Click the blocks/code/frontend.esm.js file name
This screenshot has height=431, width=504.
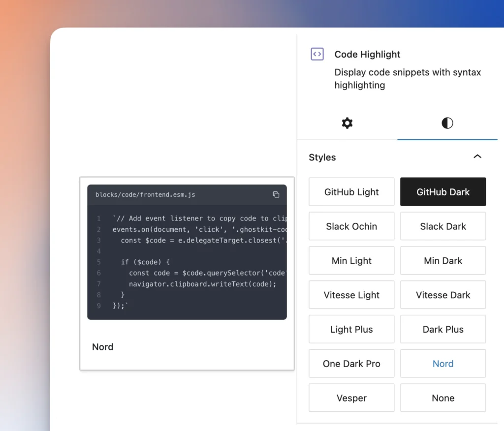[x=145, y=195]
